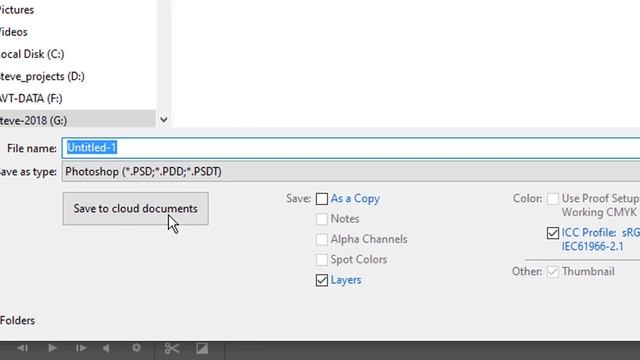Screen dimensions: 640x360
Task: Check the As a Copy checkbox
Action: pyautogui.click(x=322, y=199)
